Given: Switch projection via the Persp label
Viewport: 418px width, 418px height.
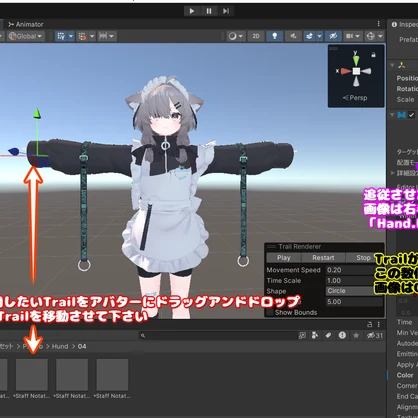Looking at the screenshot, I should 355,98.
